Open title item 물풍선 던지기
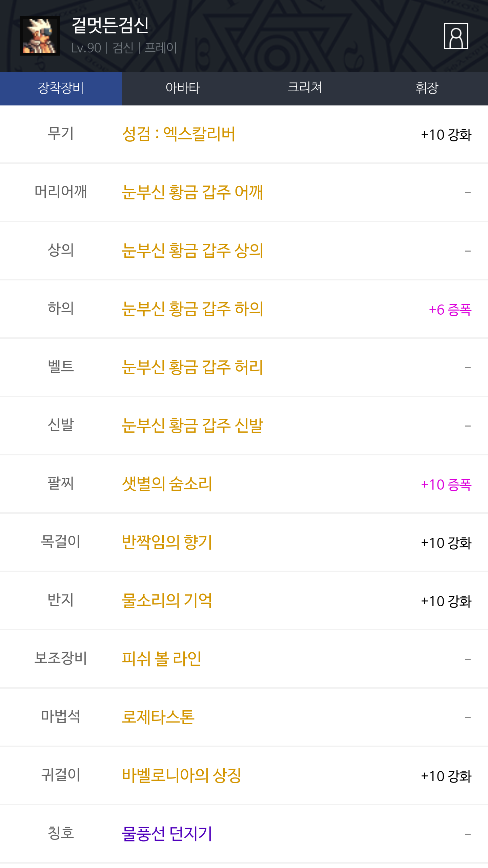The image size is (488, 868). (167, 834)
